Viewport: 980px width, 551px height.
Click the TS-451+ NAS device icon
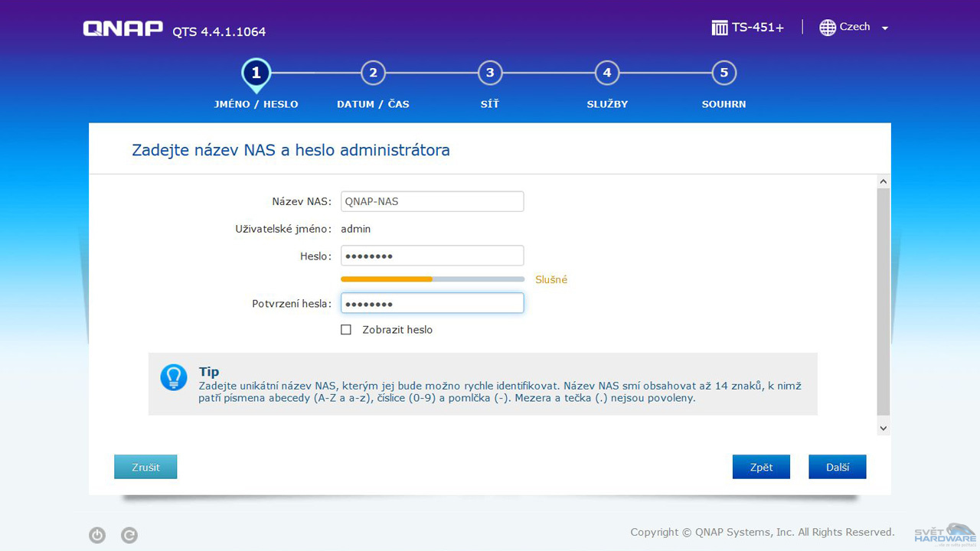click(x=720, y=27)
